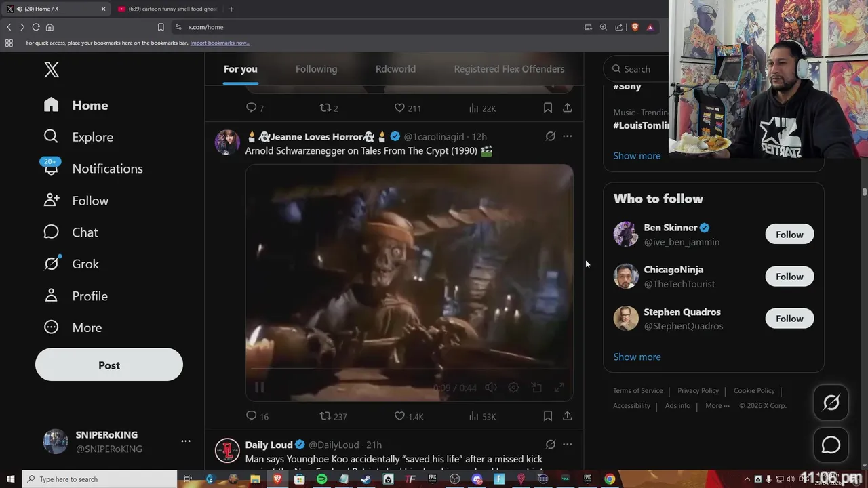The image size is (868, 488).
Task: Follow ChicagoNinja
Action: tap(789, 277)
